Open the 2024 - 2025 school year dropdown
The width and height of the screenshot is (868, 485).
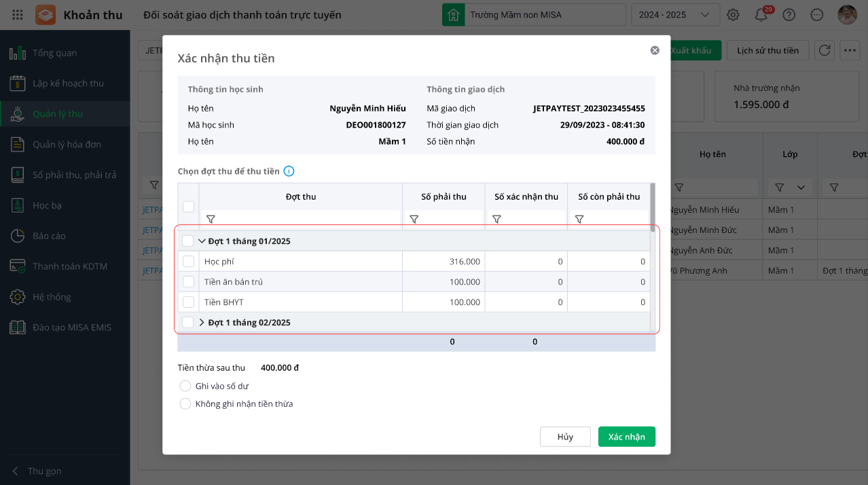tap(675, 15)
